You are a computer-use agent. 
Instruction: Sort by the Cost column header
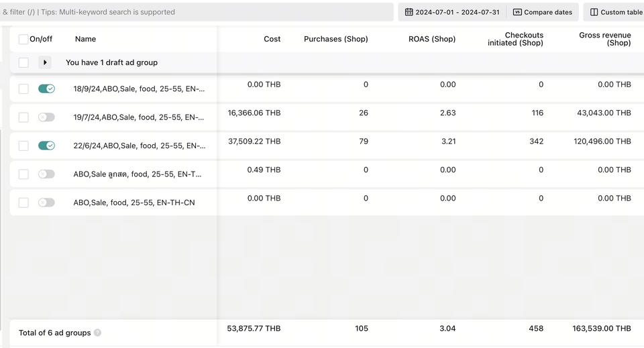pyautogui.click(x=272, y=39)
